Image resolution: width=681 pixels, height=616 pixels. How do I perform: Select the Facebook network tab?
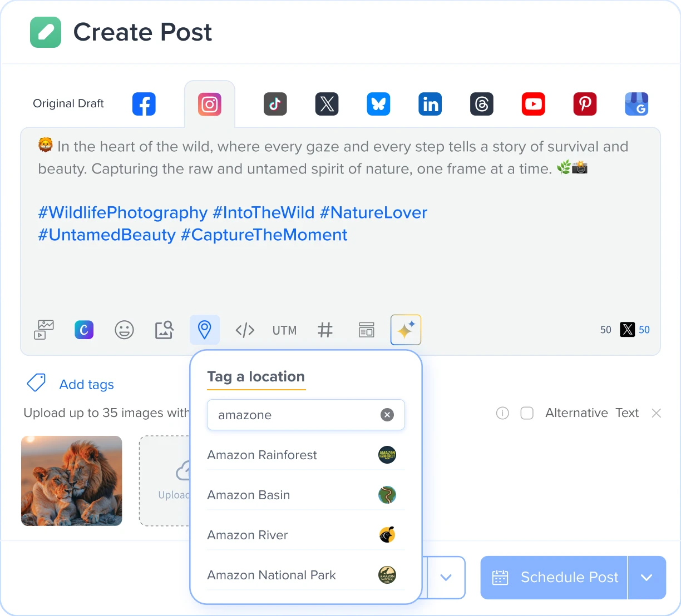(144, 103)
